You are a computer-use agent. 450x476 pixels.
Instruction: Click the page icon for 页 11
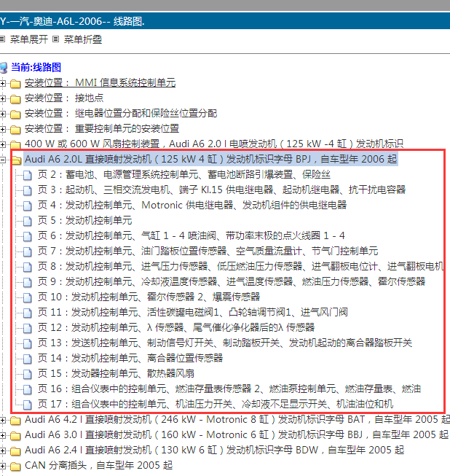(28, 313)
